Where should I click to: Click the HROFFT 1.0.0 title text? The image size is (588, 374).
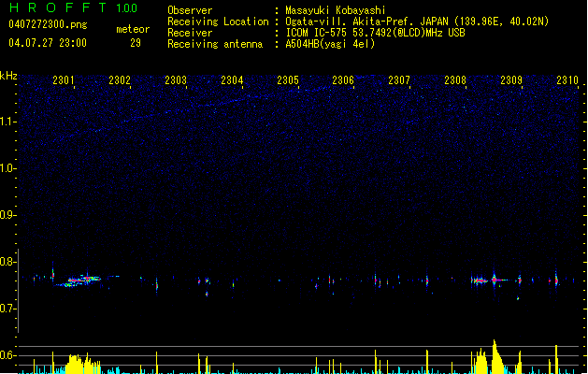click(74, 7)
